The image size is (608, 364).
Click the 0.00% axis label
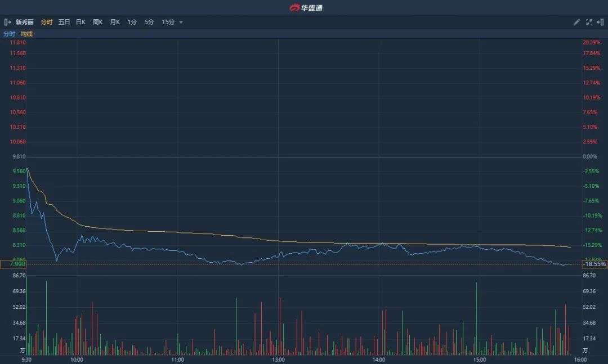click(x=590, y=156)
